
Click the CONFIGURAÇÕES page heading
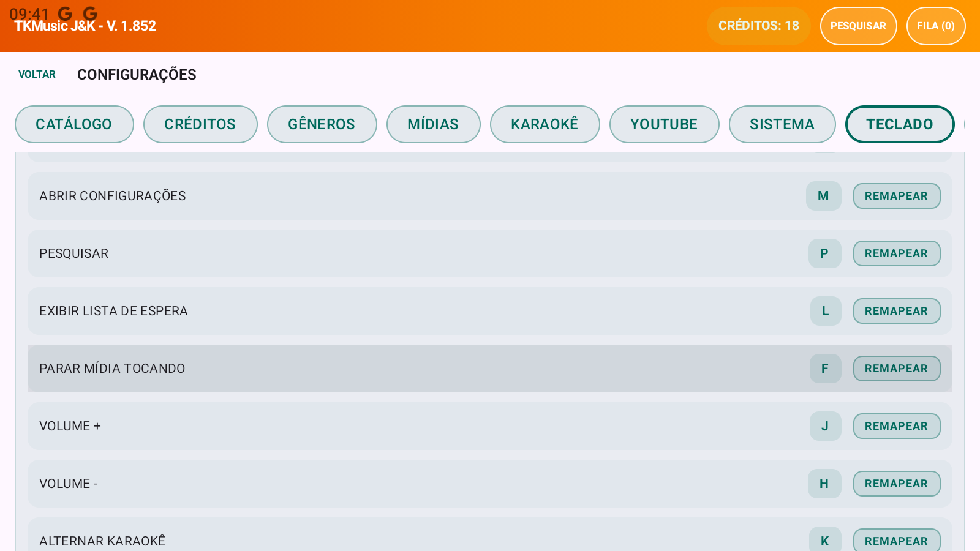(x=137, y=75)
